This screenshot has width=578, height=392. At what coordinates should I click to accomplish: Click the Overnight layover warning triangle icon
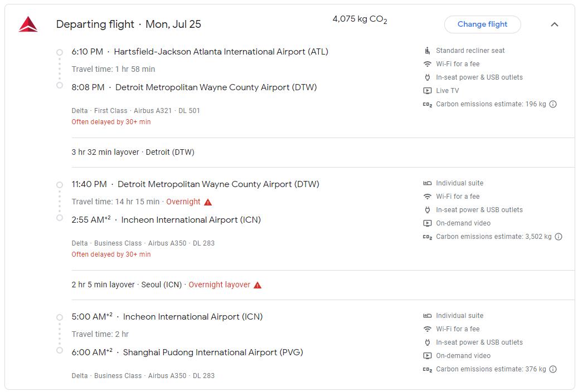coord(258,285)
